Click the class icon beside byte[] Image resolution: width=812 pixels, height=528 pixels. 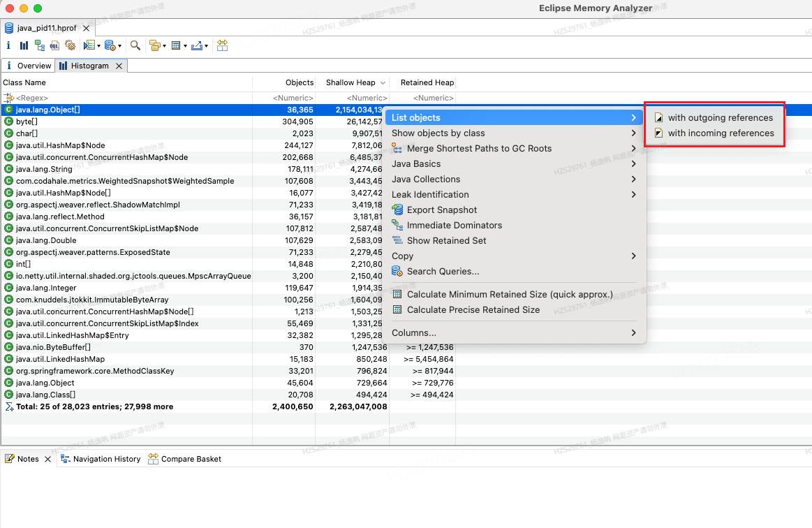[x=8, y=122]
